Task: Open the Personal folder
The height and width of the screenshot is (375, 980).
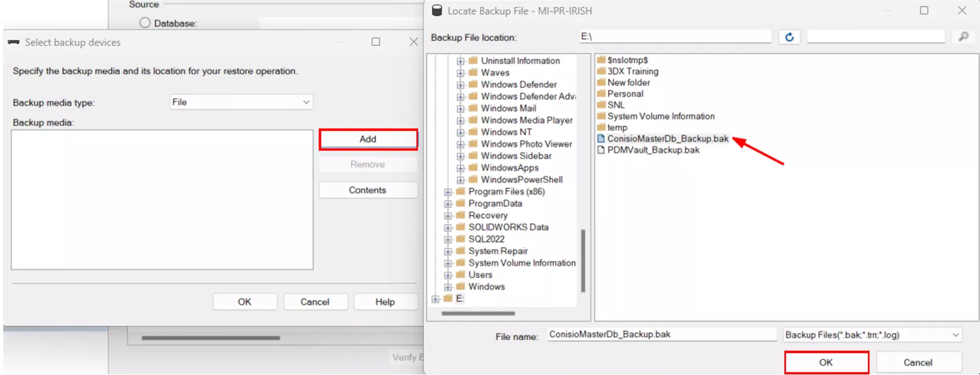Action: 625,94
